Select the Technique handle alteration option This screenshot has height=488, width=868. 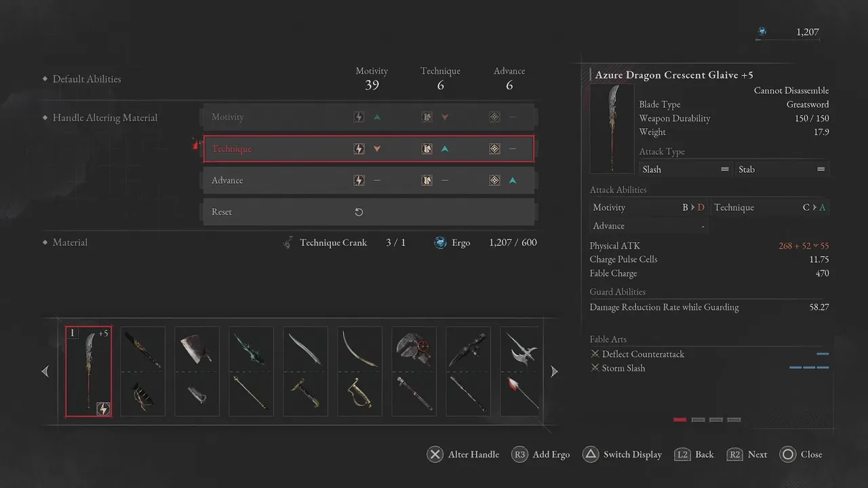(369, 149)
